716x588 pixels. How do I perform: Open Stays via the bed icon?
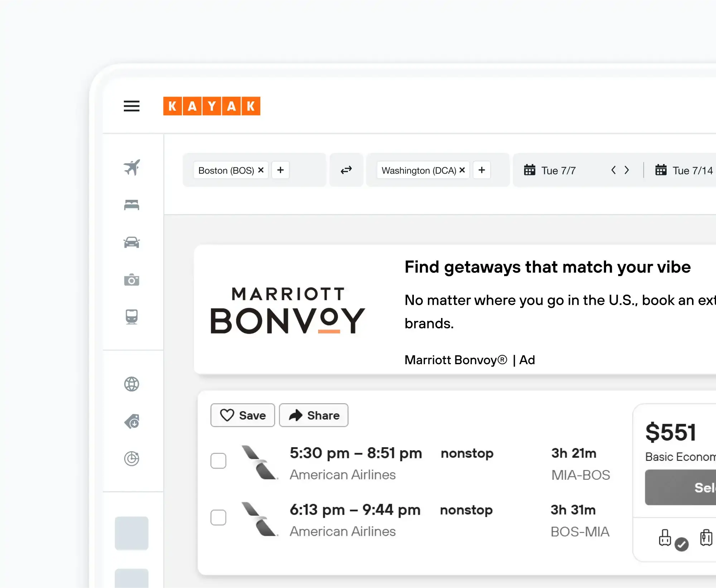pos(132,205)
